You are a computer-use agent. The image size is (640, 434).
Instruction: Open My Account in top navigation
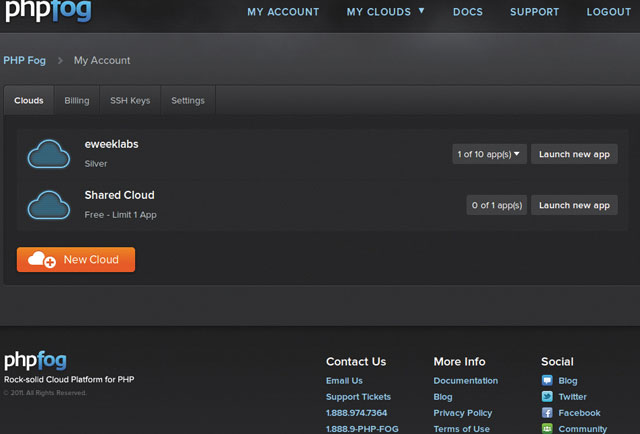coord(283,12)
